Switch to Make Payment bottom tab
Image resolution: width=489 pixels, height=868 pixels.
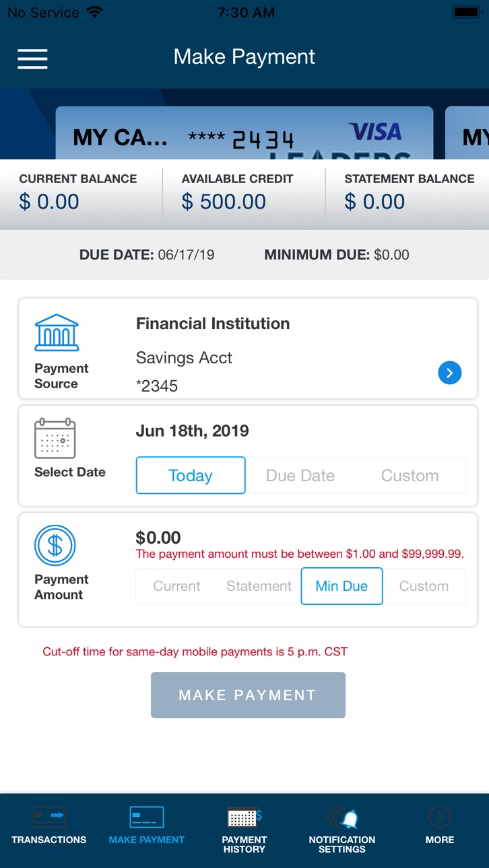147,826
